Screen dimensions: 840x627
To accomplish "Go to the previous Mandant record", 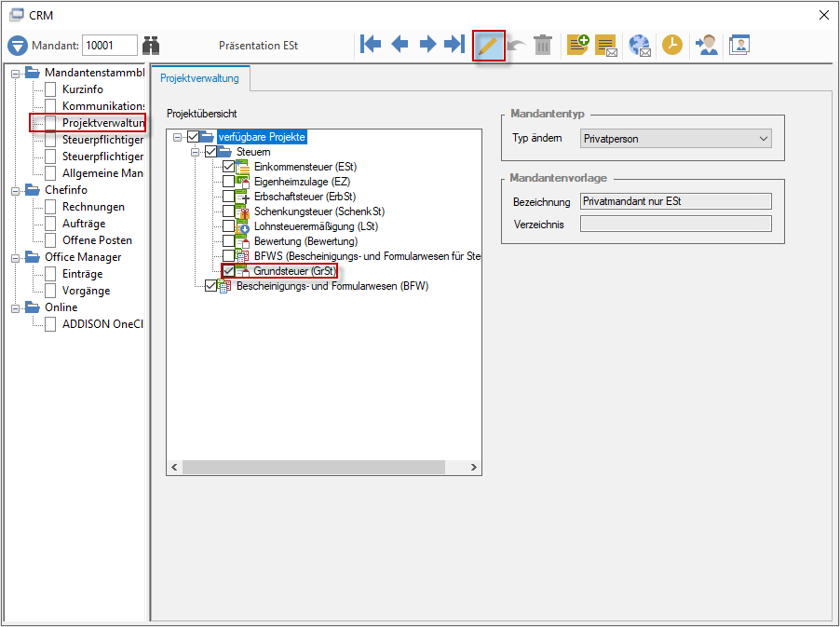I will tap(400, 45).
